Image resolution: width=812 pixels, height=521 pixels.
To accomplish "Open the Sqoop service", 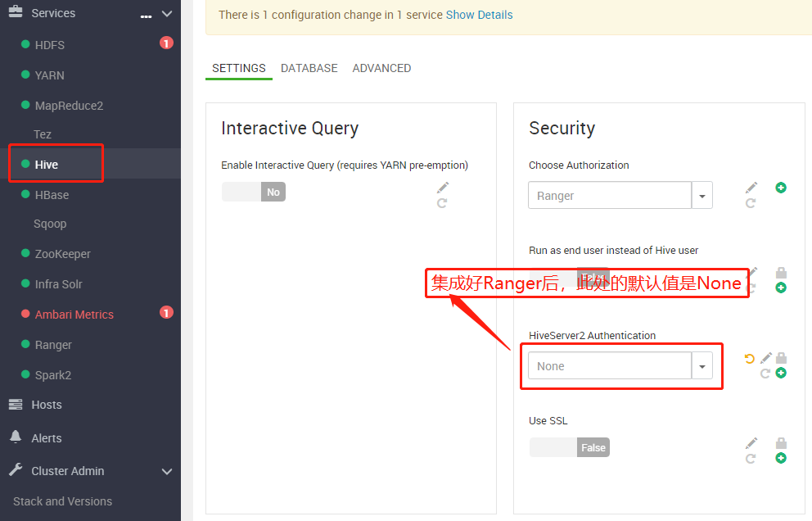I will coord(50,224).
